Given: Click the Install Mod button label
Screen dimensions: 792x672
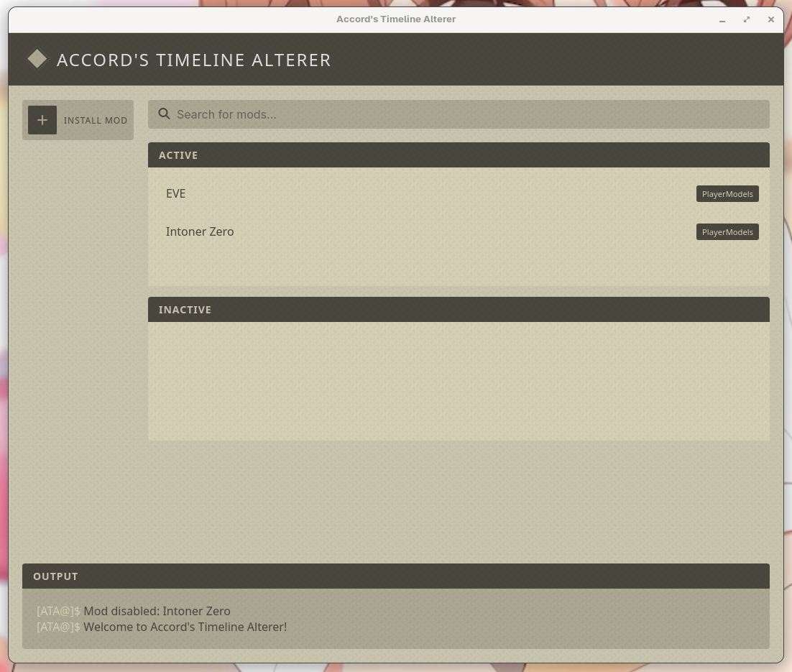Looking at the screenshot, I should coord(96,120).
